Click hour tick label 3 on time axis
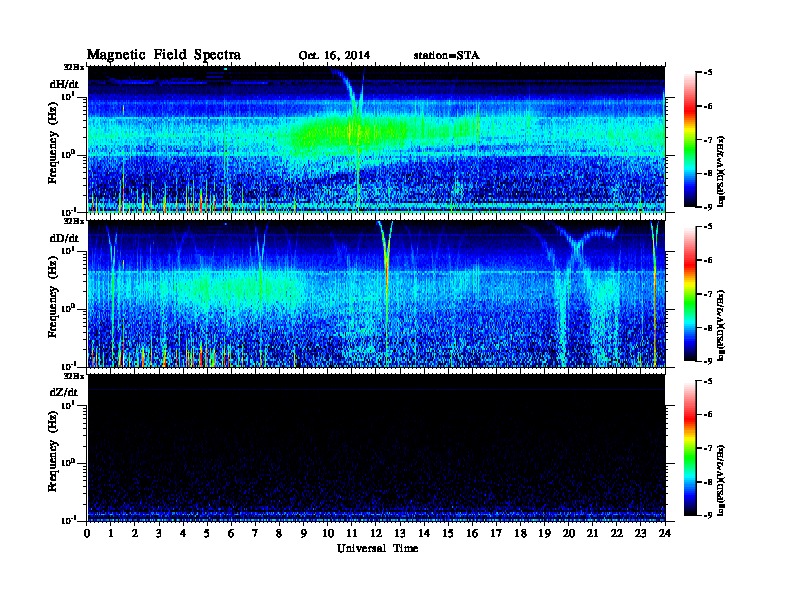The height and width of the screenshot is (612, 792). coord(159,534)
